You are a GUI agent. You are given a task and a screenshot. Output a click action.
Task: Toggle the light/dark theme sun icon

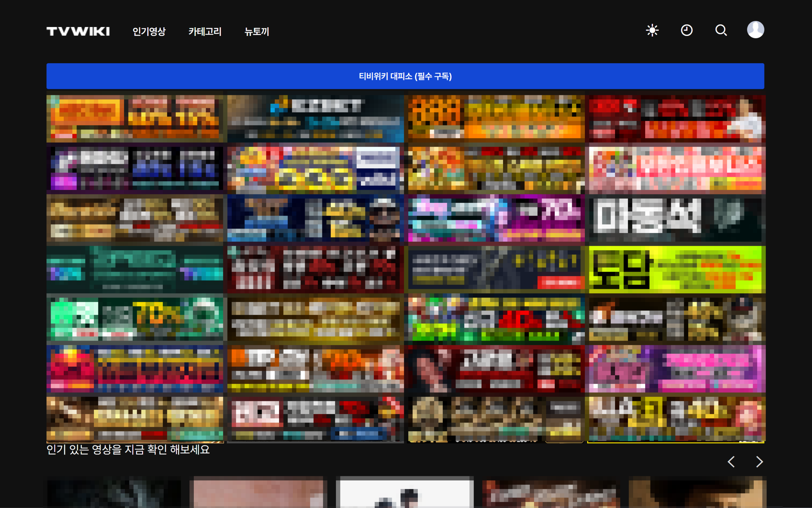(x=652, y=30)
